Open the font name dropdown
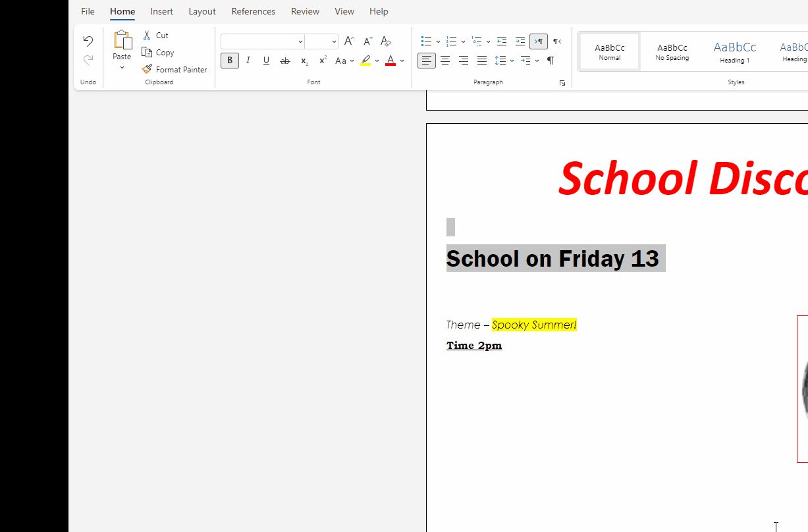 [300, 41]
